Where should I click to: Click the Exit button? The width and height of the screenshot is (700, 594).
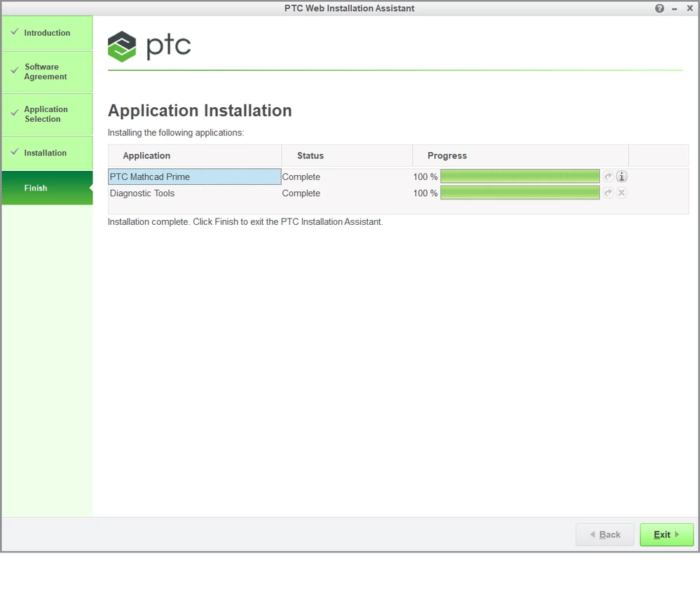[x=666, y=534]
